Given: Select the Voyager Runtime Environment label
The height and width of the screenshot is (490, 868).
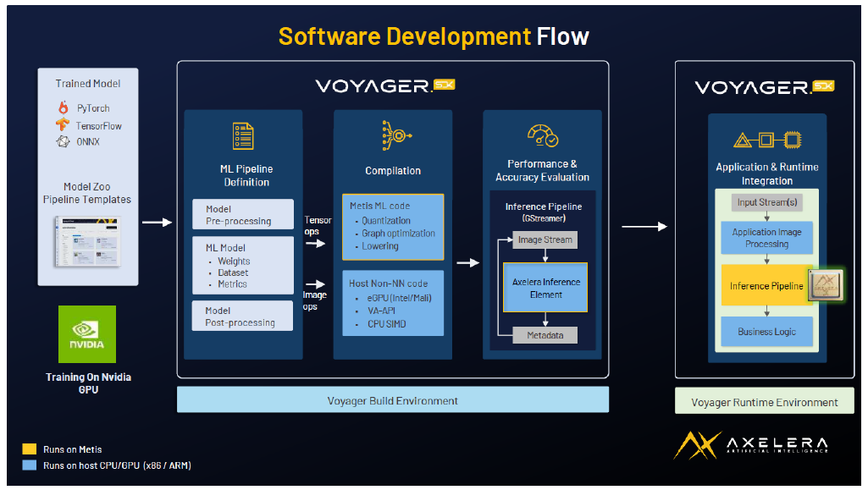Looking at the screenshot, I should click(765, 402).
